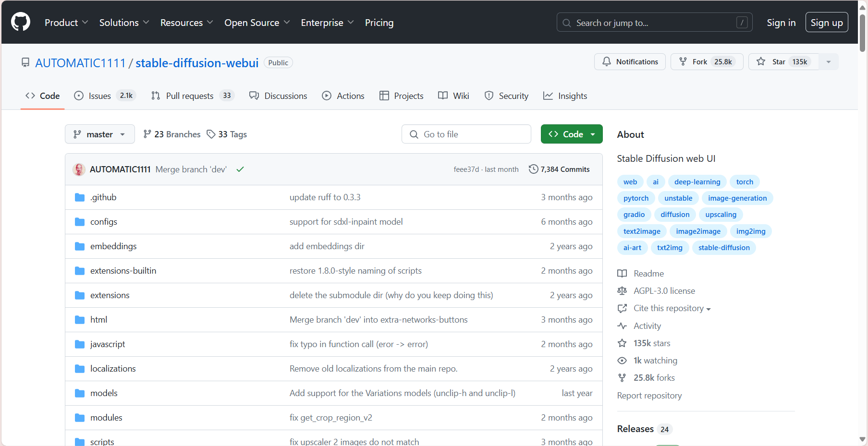Open the stable-diffusion-webui repository link

197,63
